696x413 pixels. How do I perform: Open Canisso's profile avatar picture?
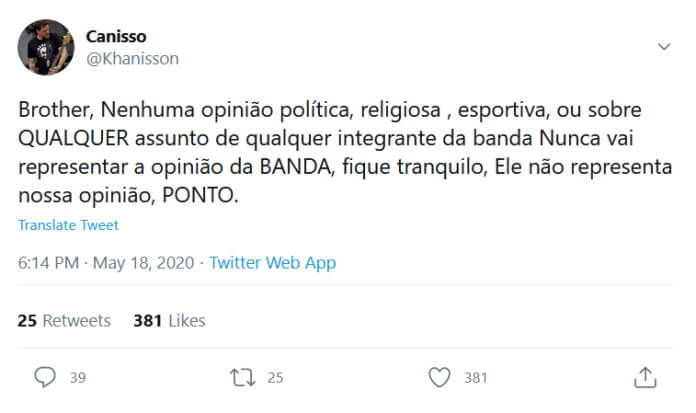pyautogui.click(x=46, y=47)
